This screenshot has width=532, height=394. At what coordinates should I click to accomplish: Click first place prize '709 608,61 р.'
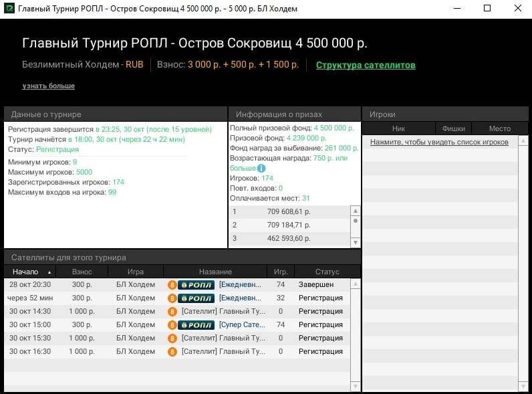[289, 211]
